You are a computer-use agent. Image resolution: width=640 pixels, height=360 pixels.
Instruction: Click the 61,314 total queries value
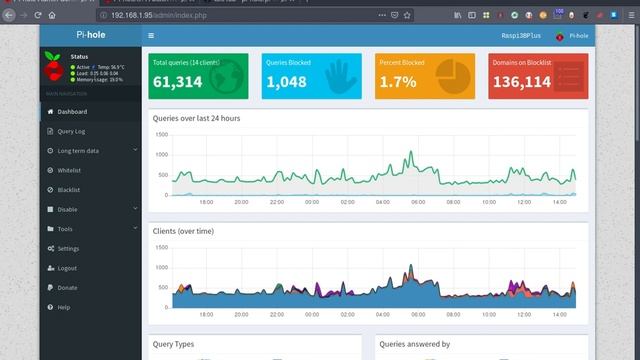[x=178, y=82]
